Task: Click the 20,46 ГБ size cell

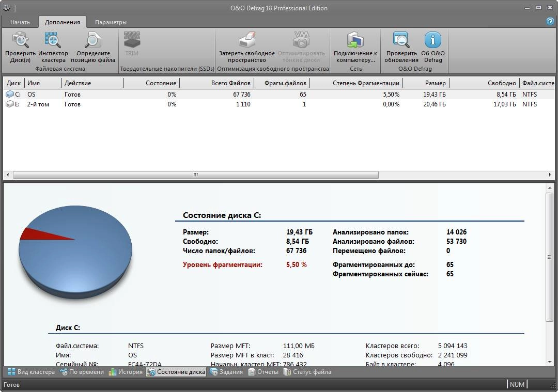Action: click(x=434, y=104)
